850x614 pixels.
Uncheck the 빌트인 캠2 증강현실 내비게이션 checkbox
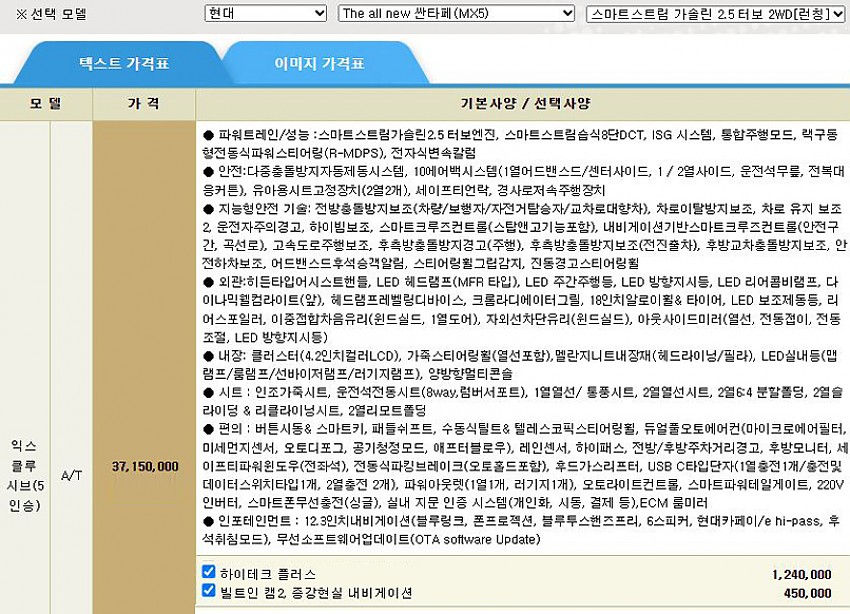(x=208, y=590)
